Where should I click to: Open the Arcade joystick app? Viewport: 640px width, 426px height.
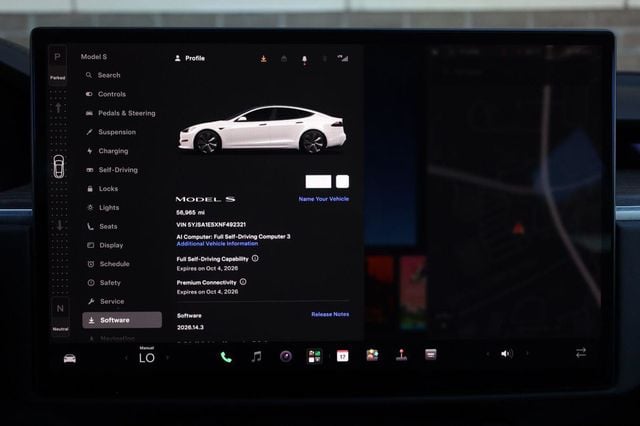tap(402, 355)
